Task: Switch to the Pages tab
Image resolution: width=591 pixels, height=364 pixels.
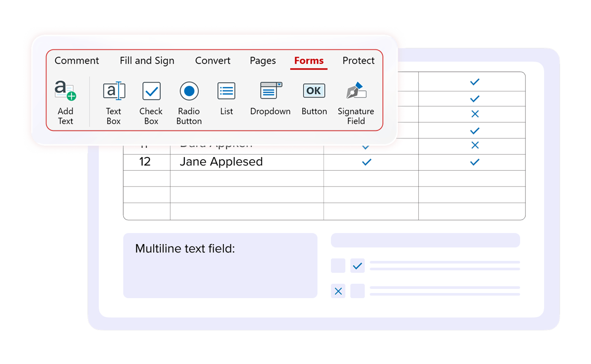Action: 263,61
